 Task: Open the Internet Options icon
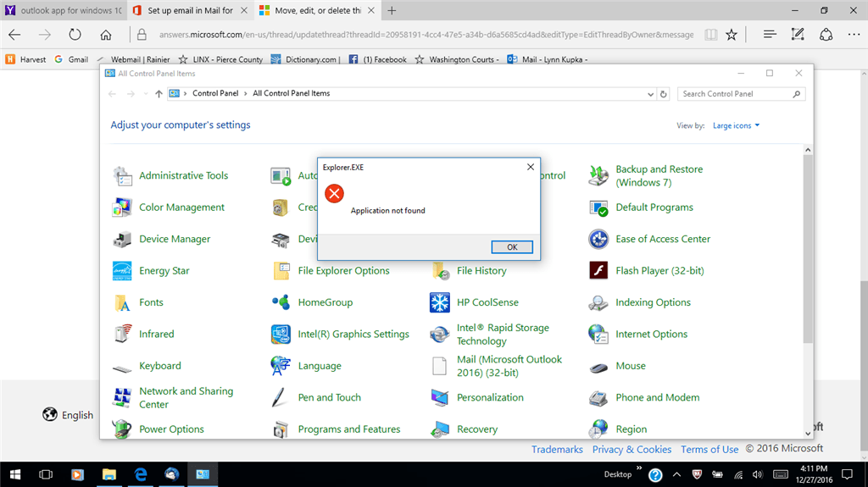(x=598, y=335)
